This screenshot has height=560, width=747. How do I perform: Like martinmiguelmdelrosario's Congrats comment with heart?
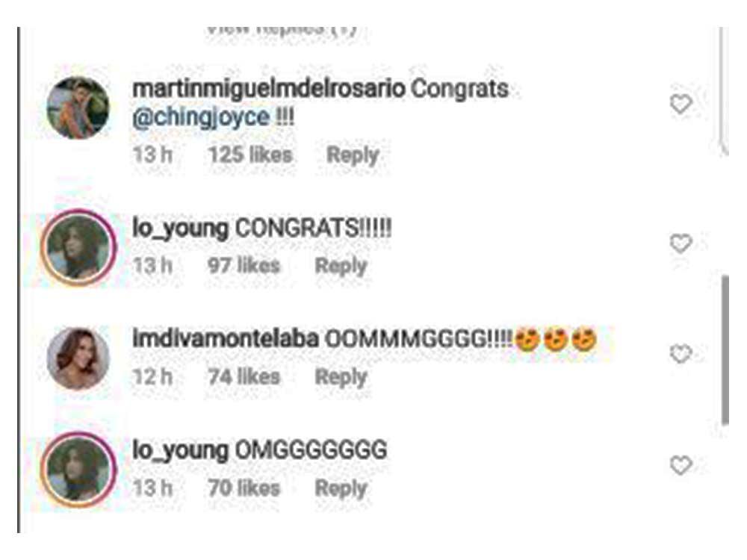pyautogui.click(x=681, y=105)
